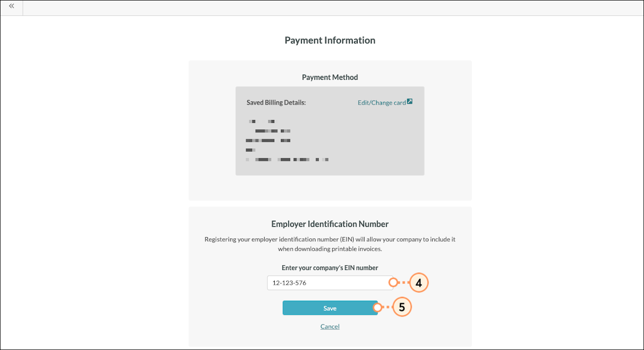This screenshot has height=350, width=644.
Task: Focus the company's EIN number input field
Action: (330, 283)
